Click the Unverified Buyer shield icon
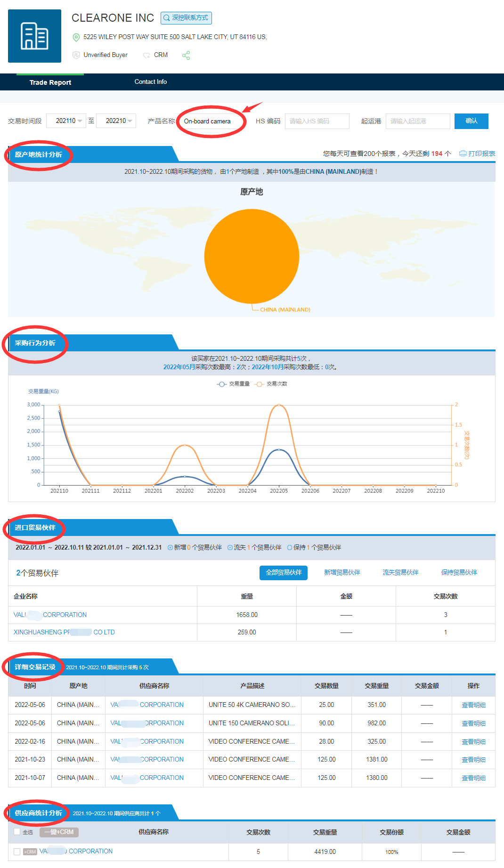The width and height of the screenshot is (504, 868). pyautogui.click(x=76, y=55)
